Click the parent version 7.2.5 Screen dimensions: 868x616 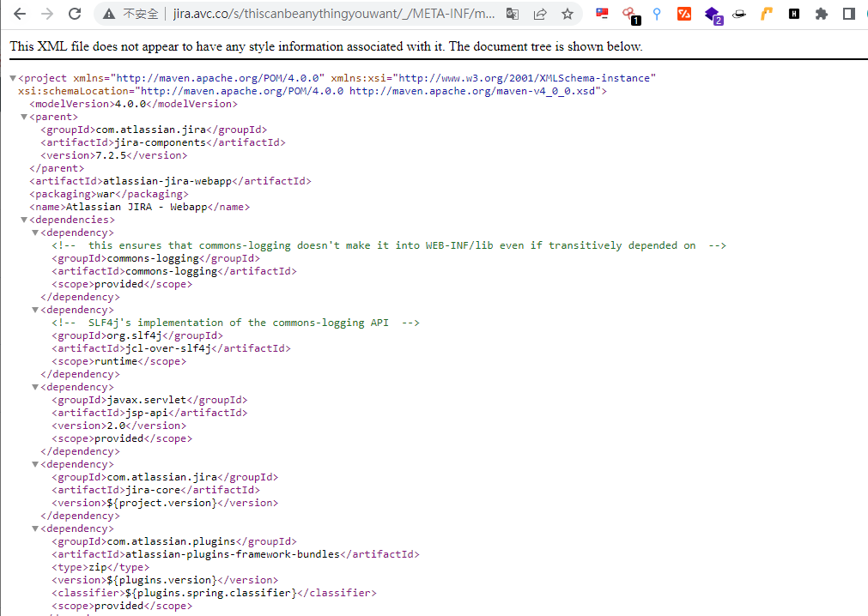[x=111, y=155]
